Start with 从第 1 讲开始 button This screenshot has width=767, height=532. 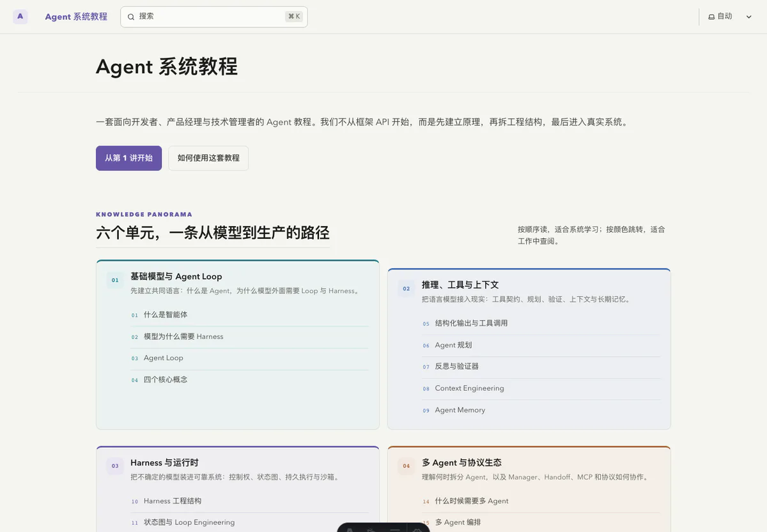coord(129,158)
